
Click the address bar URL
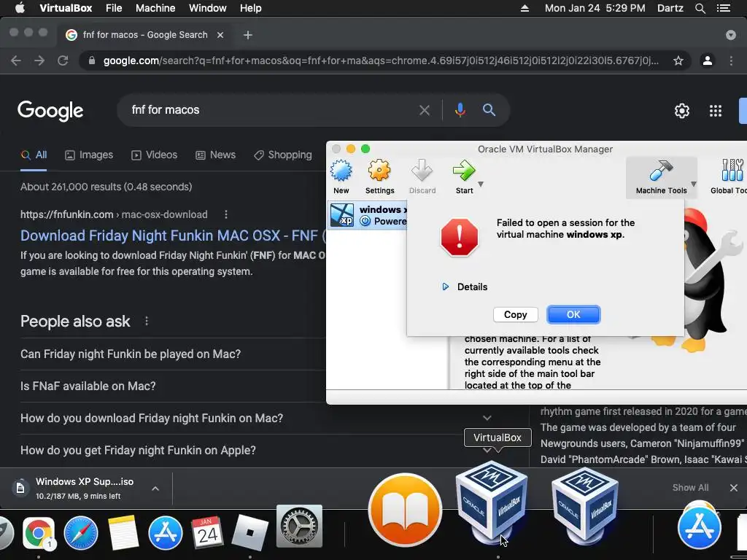coord(381,61)
